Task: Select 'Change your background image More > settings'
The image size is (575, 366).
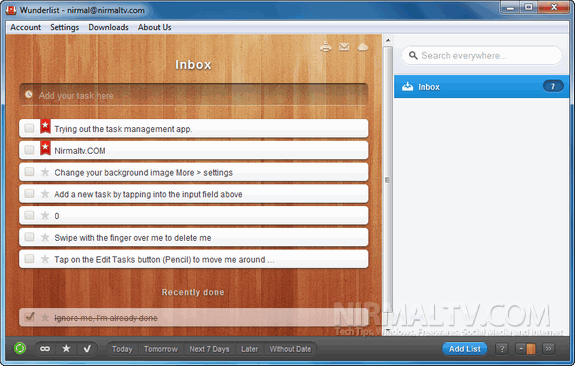Action: pos(143,172)
